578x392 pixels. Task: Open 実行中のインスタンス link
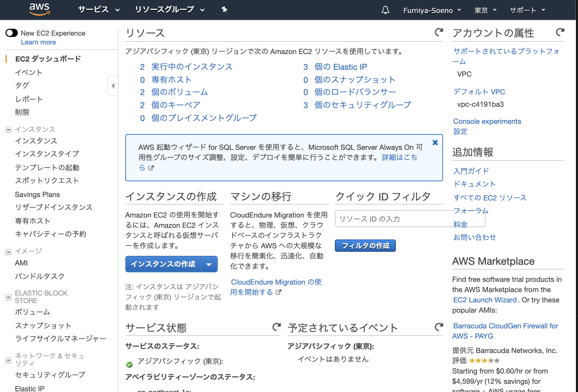point(192,67)
